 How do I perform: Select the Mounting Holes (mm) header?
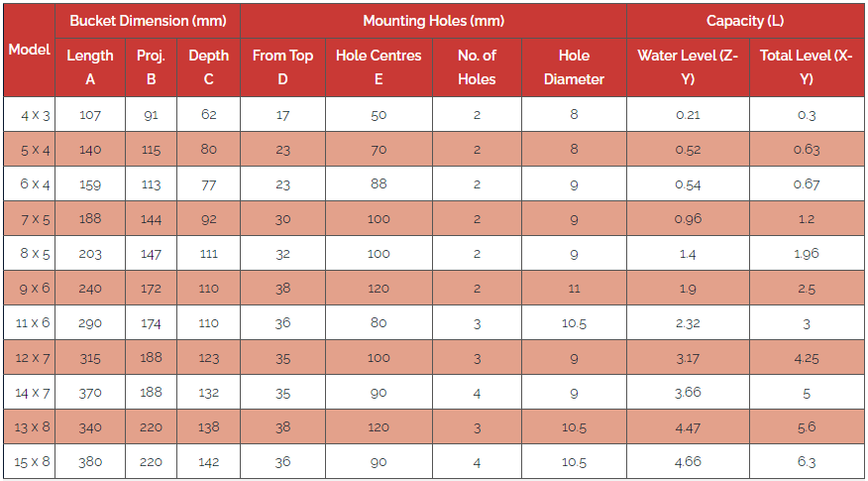pos(433,21)
